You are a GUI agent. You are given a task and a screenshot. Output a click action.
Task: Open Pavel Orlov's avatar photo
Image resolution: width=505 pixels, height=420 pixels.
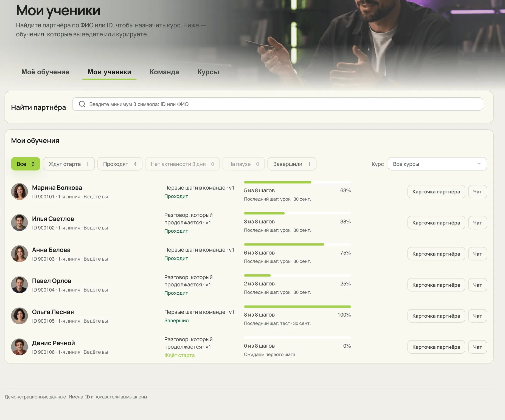[19, 285]
